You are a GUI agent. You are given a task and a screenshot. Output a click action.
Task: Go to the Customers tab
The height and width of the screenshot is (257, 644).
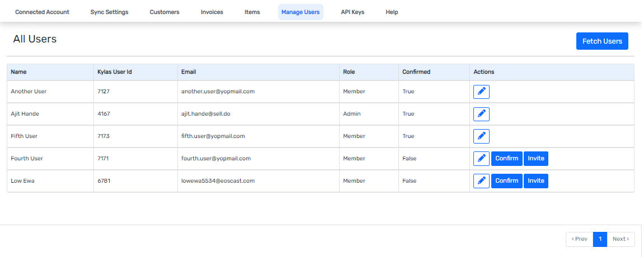click(x=164, y=12)
